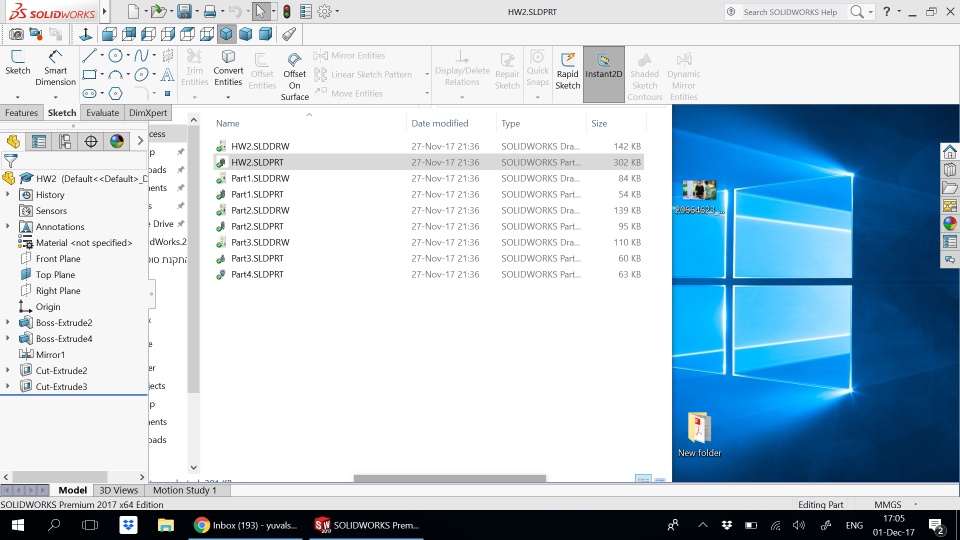Click the FeatureManager filter funnel icon
960x540 pixels.
click(x=10, y=160)
